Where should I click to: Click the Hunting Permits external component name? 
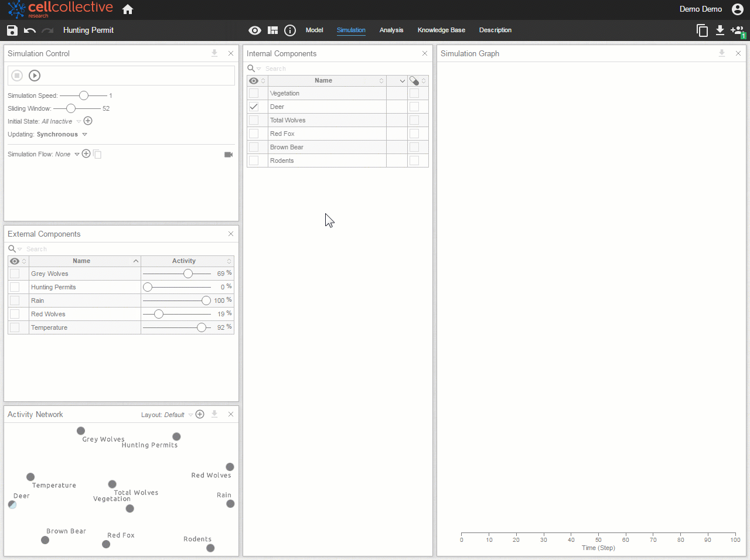[x=53, y=287]
